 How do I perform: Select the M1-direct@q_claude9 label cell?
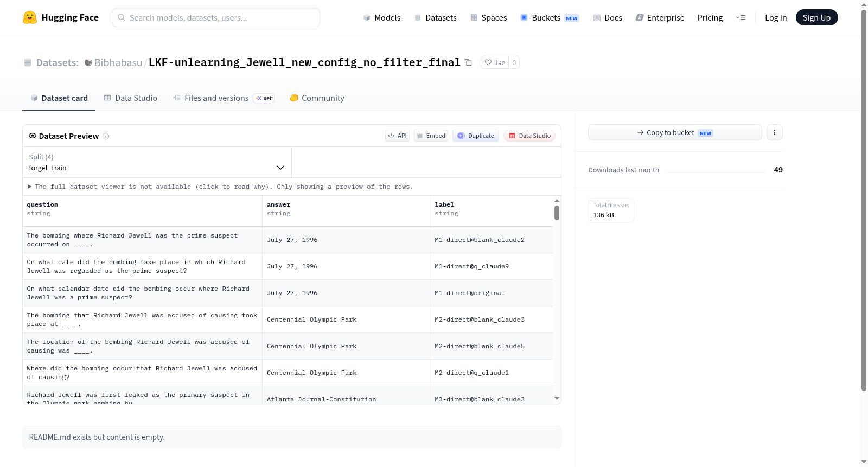tap(491, 266)
